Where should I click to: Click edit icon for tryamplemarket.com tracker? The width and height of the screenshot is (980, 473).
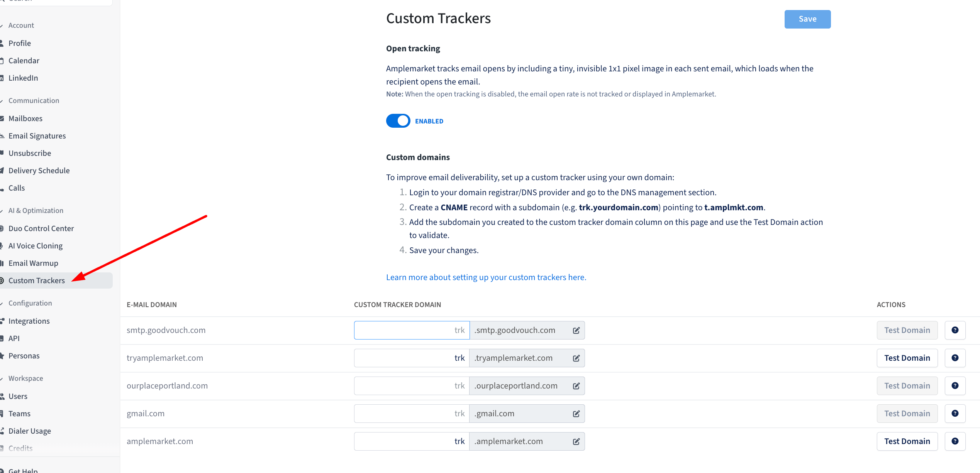[x=576, y=358]
